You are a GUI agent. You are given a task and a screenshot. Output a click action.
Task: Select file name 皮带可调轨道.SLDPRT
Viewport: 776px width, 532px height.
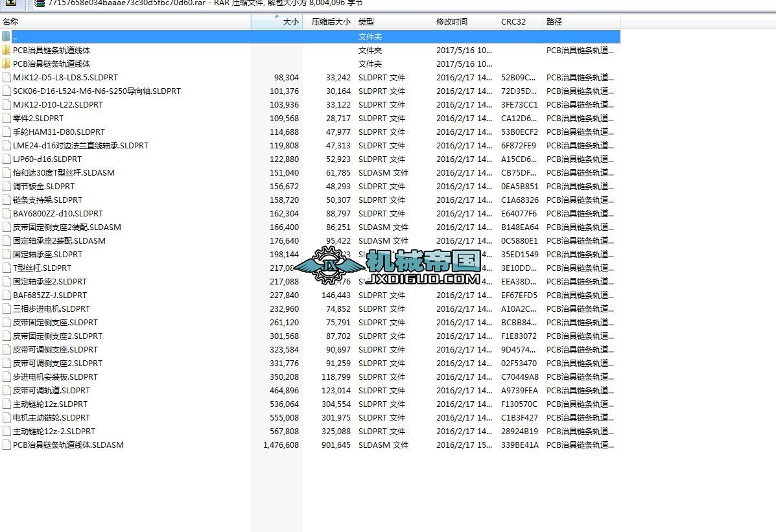[51, 391]
